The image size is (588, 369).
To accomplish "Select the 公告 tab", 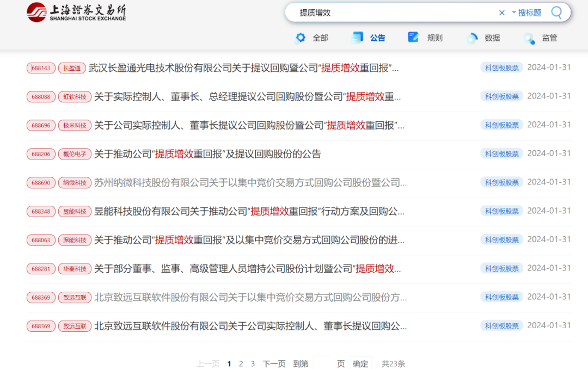I will (369, 38).
